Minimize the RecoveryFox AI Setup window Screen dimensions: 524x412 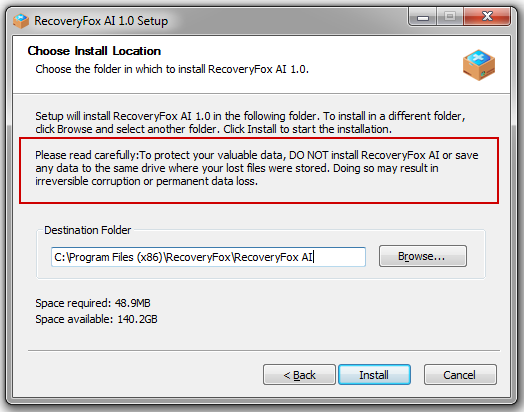423,16
